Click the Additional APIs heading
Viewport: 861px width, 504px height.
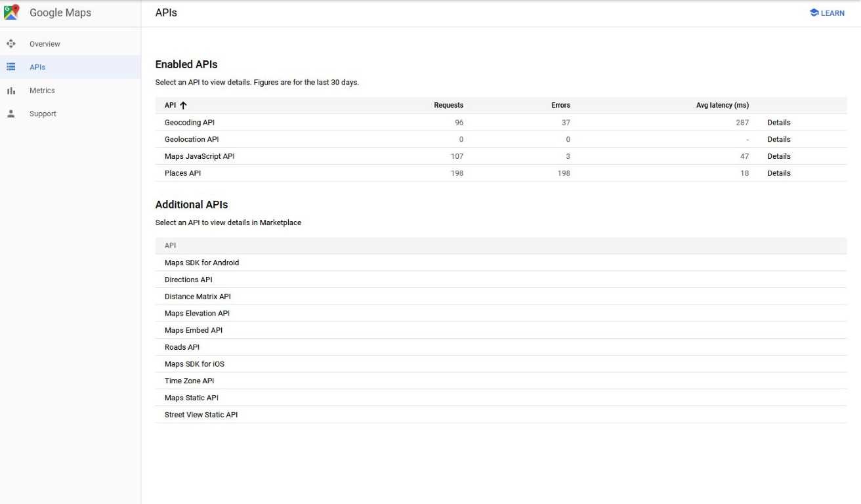tap(192, 205)
